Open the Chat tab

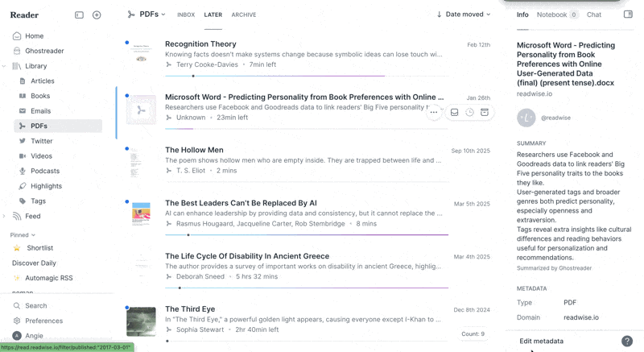[594, 14]
